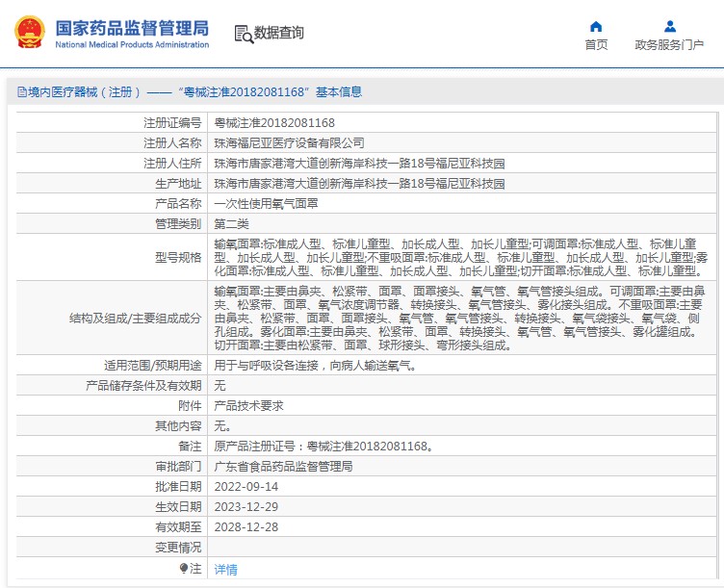This screenshot has width=724, height=588.
Task: Click the 结构及组成 composition description text
Action: coord(459,318)
